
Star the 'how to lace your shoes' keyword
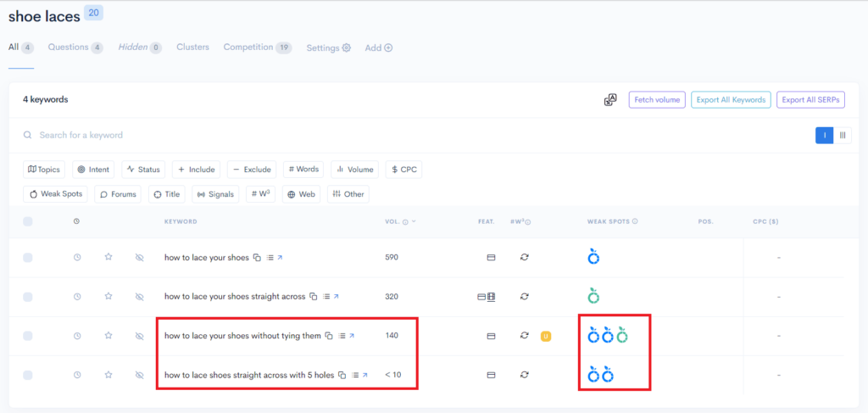(108, 257)
